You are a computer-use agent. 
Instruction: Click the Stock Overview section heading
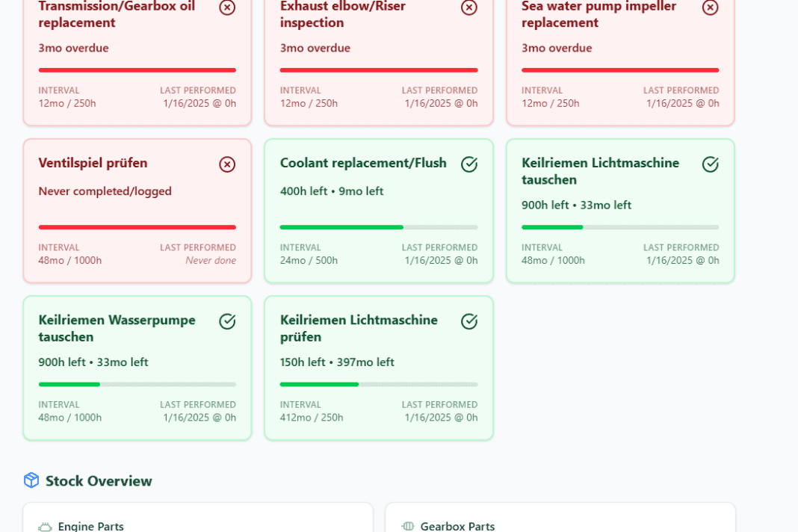tap(99, 481)
